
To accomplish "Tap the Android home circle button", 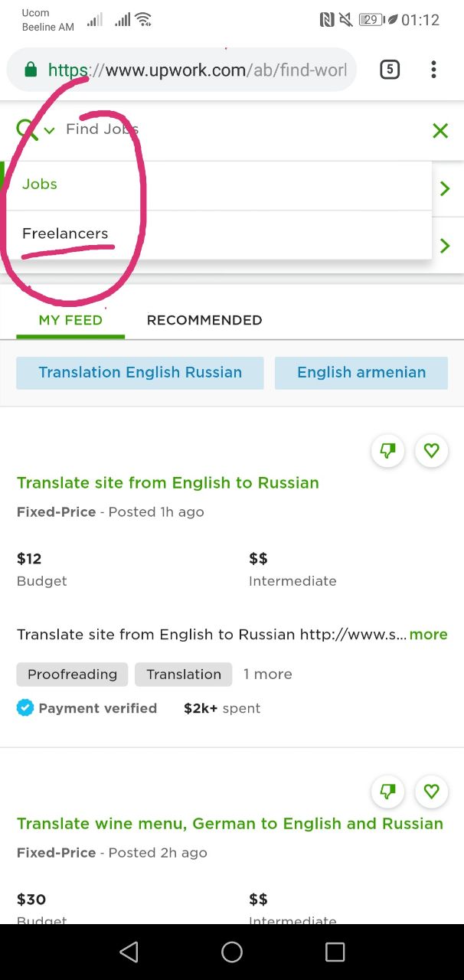I will coord(232,952).
